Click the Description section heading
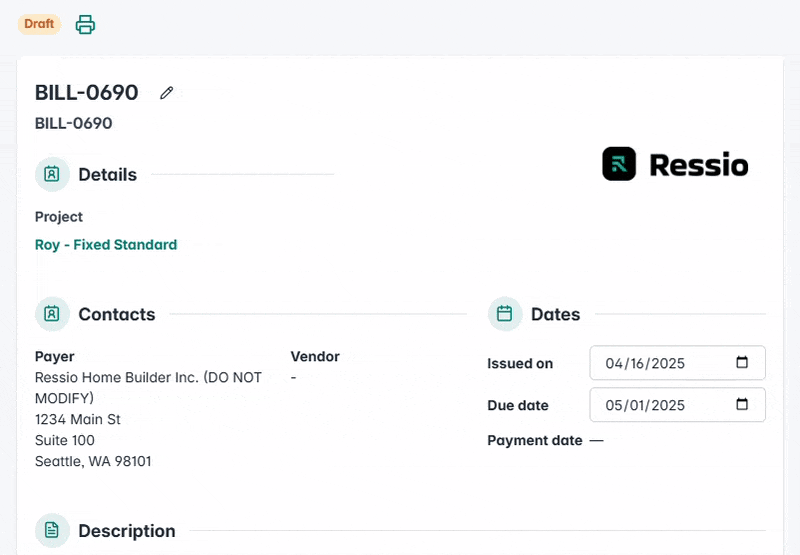This screenshot has height=555, width=800. (x=127, y=531)
